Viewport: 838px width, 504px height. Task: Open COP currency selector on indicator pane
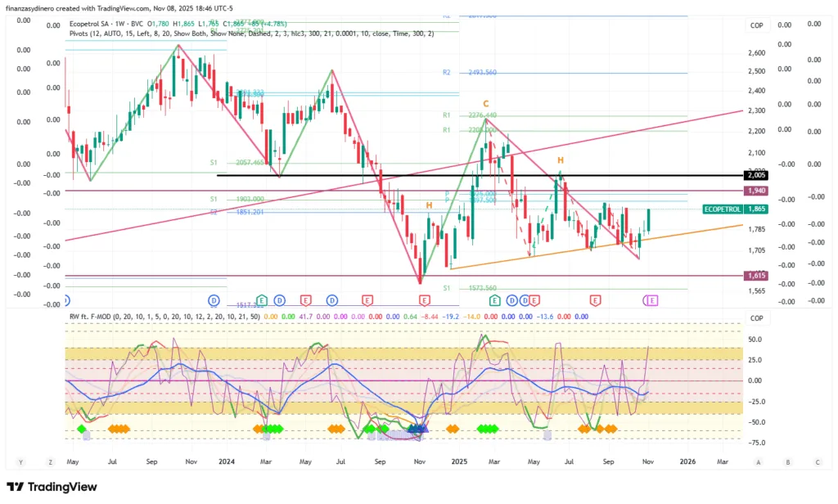pyautogui.click(x=756, y=318)
